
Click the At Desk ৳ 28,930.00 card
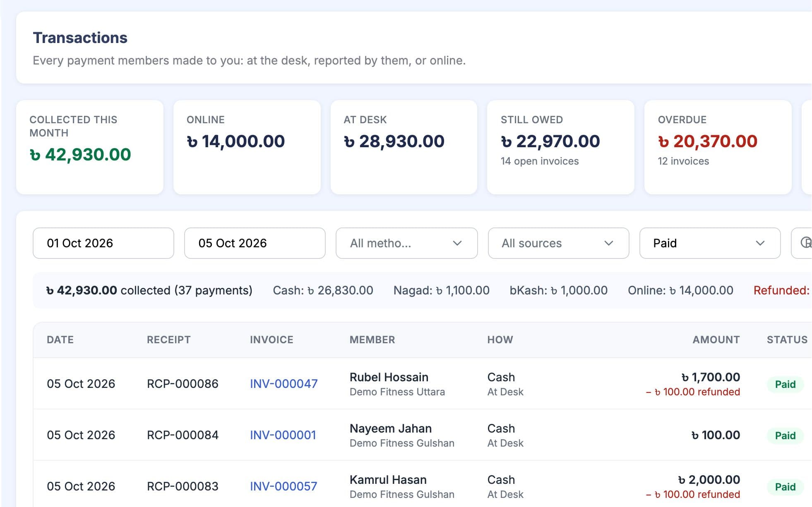(404, 147)
